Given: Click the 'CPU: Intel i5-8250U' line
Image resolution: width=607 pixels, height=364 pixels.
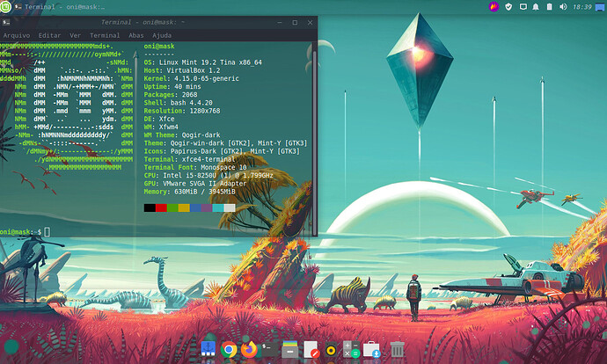Looking at the screenshot, I should tap(208, 176).
